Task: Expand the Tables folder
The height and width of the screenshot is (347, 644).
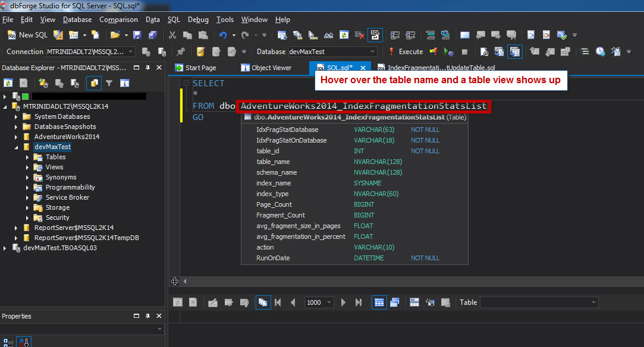Action: [x=27, y=157]
